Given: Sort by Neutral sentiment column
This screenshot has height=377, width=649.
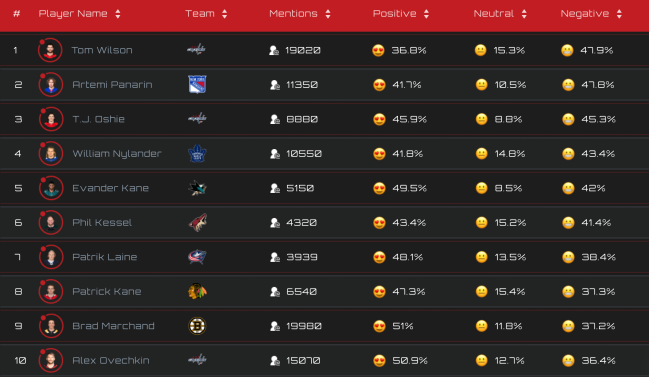Looking at the screenshot, I should [x=524, y=14].
